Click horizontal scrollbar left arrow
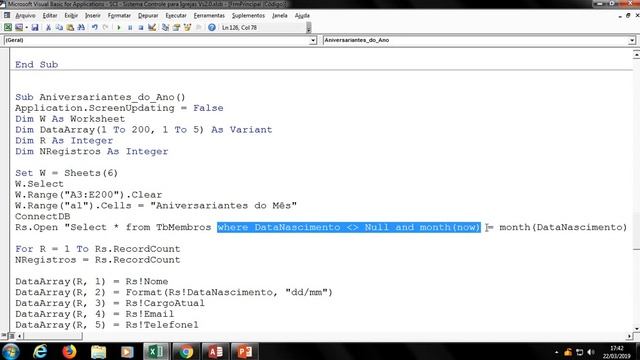The height and width of the screenshot is (360, 640). coord(20,336)
